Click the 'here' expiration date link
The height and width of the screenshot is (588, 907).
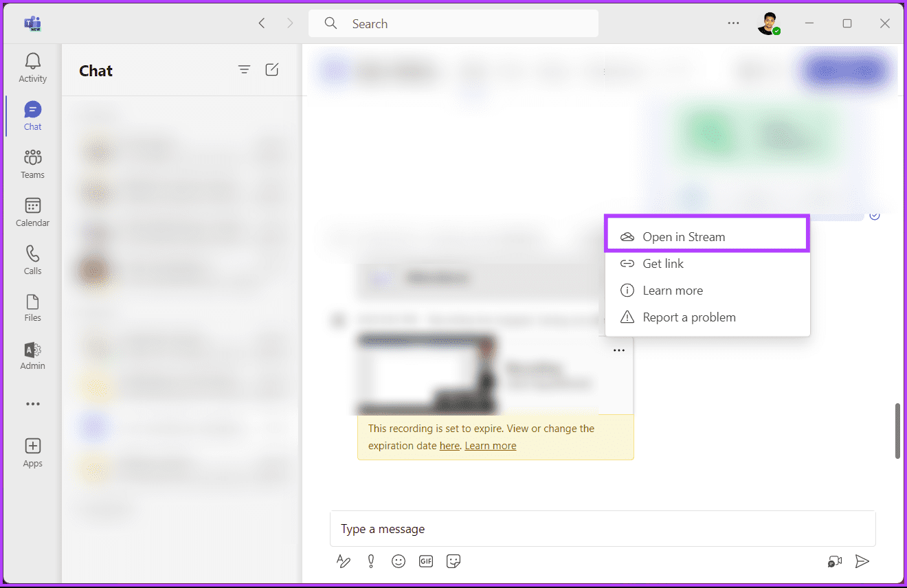click(x=449, y=446)
